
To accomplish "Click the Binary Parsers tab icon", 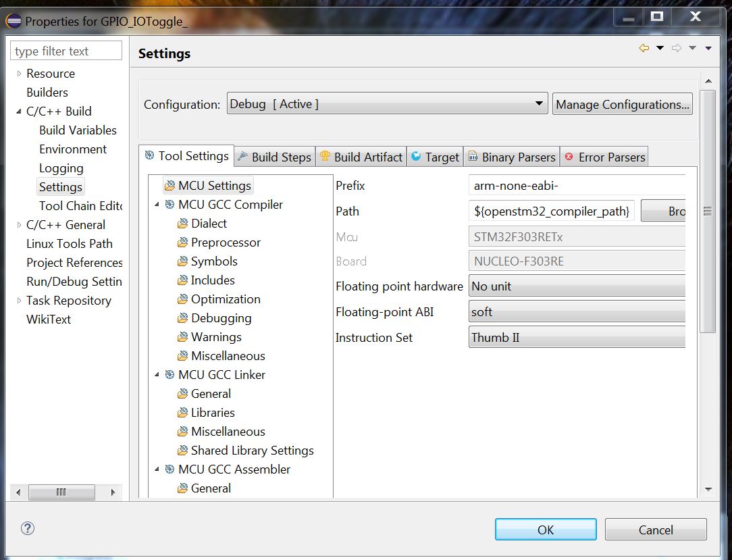I will [473, 157].
